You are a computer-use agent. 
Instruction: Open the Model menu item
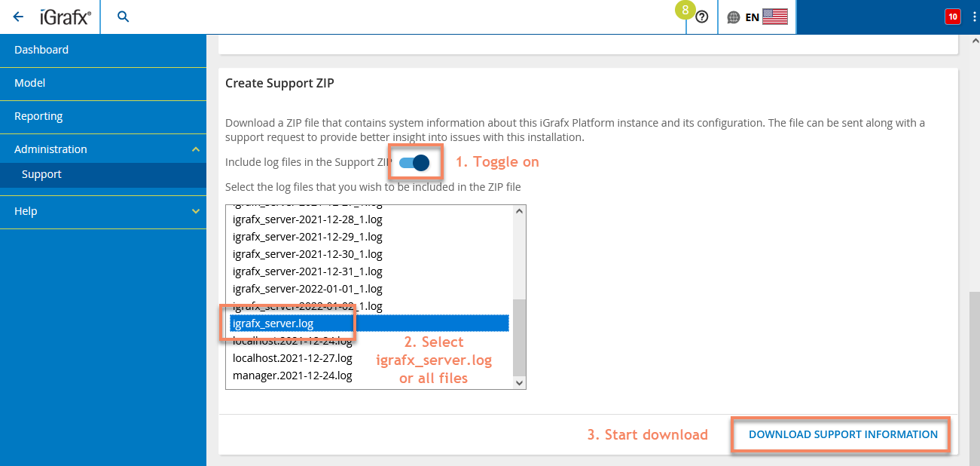pyautogui.click(x=30, y=83)
